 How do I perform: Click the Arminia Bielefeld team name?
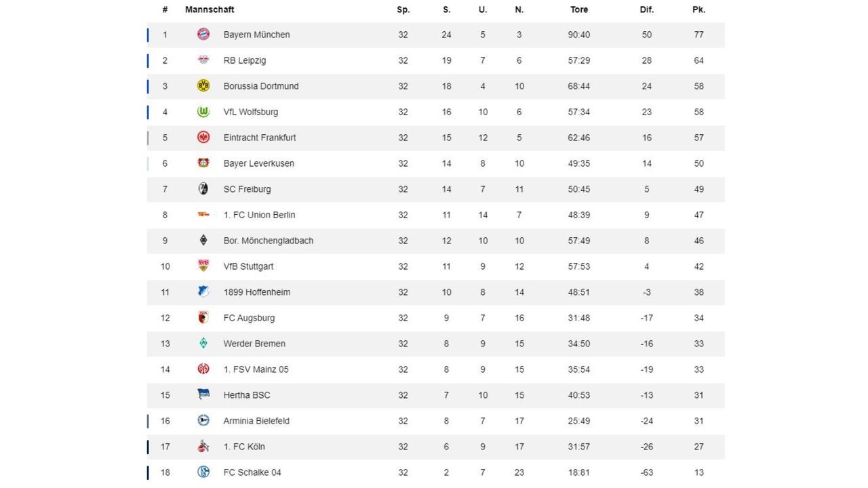(256, 421)
